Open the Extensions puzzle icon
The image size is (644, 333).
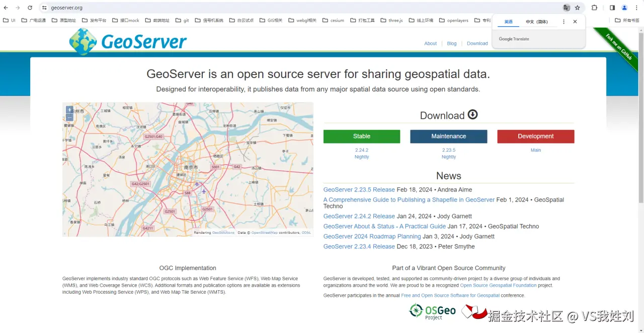pyautogui.click(x=594, y=8)
